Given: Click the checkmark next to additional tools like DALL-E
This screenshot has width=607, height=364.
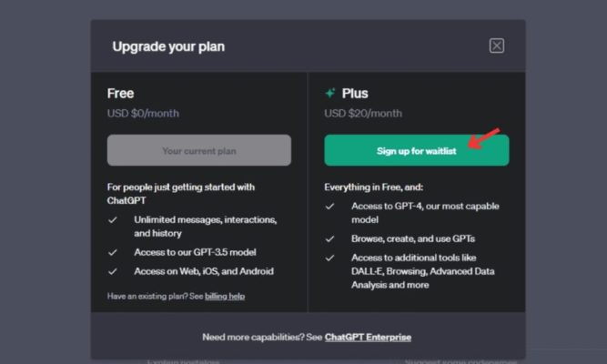Looking at the screenshot, I should coord(330,258).
